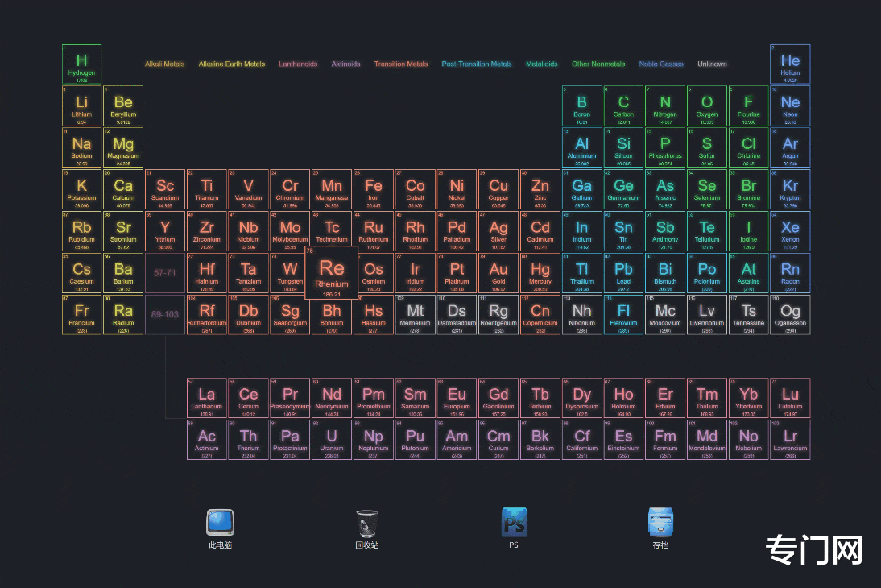This screenshot has height=588, width=881.
Task: Select the Flerovium element tile
Action: [x=623, y=314]
